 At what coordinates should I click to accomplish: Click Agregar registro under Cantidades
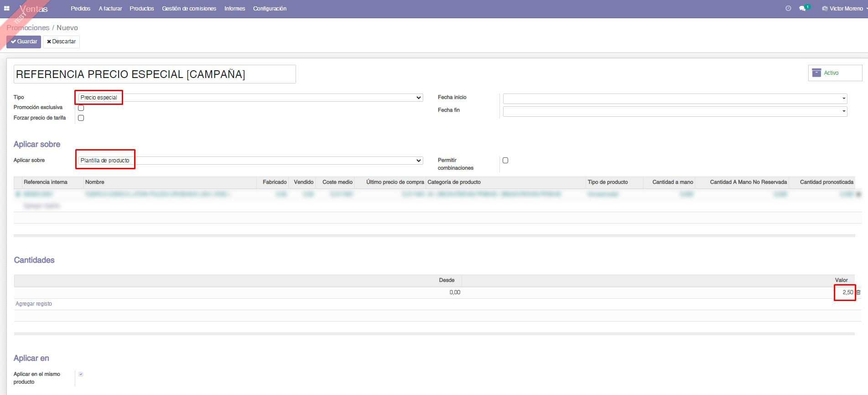pos(34,304)
